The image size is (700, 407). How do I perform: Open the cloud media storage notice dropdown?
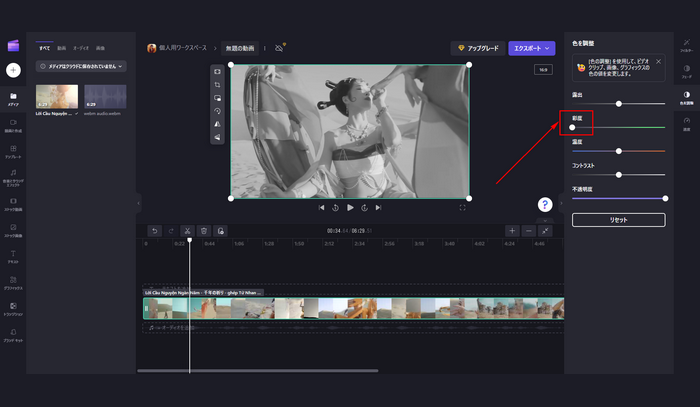(81, 67)
